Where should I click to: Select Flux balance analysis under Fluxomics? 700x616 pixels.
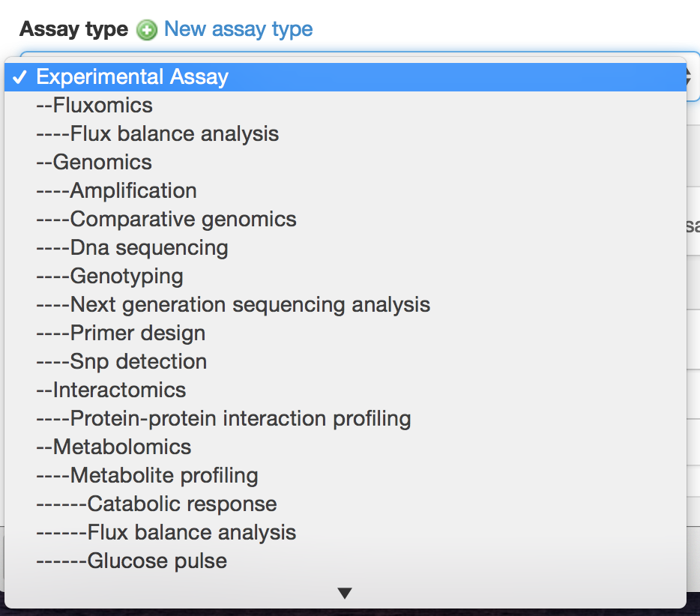(x=157, y=134)
